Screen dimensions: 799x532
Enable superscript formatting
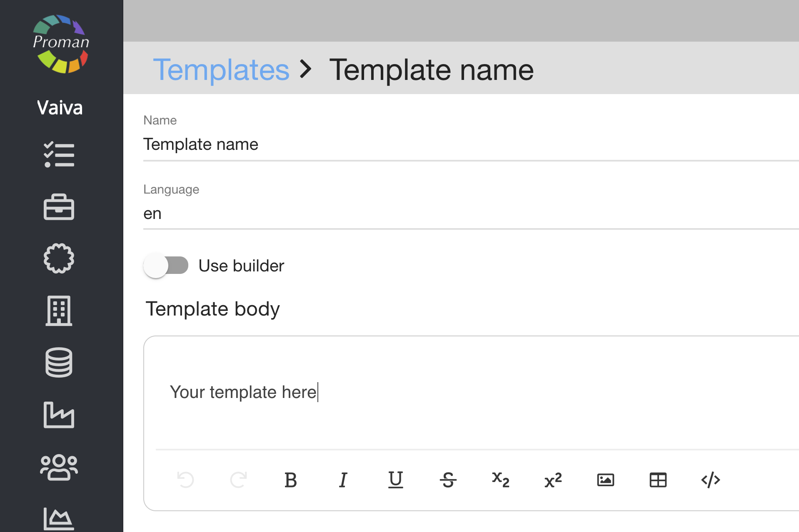553,480
